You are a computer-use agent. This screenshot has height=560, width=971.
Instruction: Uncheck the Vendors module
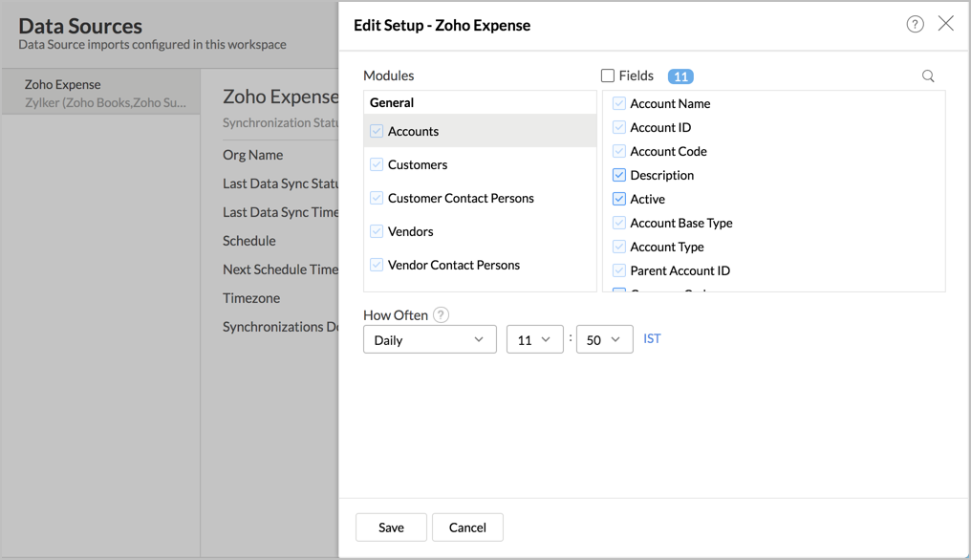point(376,231)
